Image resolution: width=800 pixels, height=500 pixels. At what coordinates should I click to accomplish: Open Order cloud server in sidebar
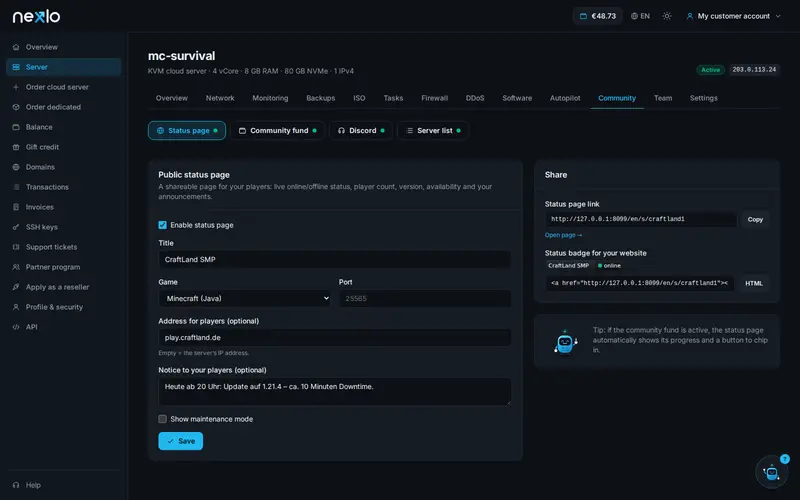pos(64,87)
